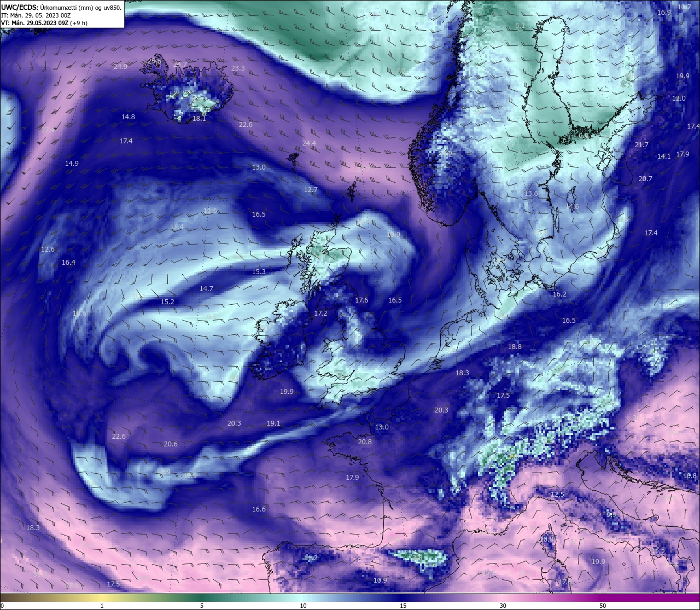The height and width of the screenshot is (610, 700).
Task: Click the 12.6 value in the western Atlantic
Action: (48, 249)
